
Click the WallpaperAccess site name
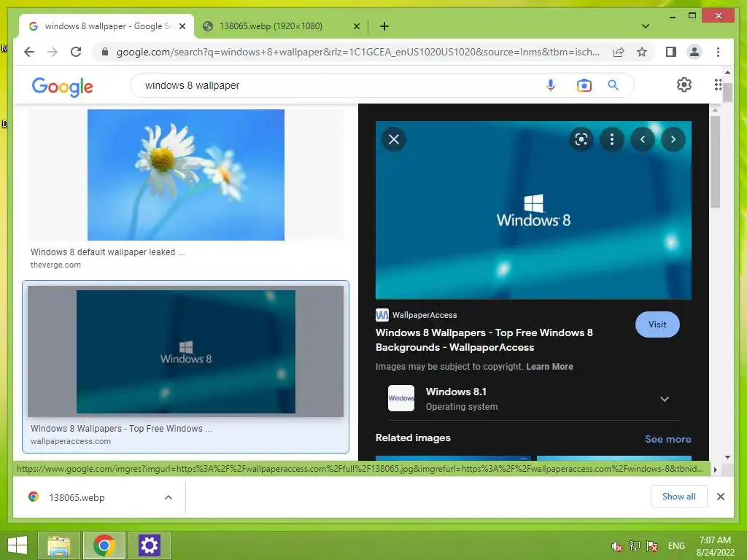(x=424, y=315)
